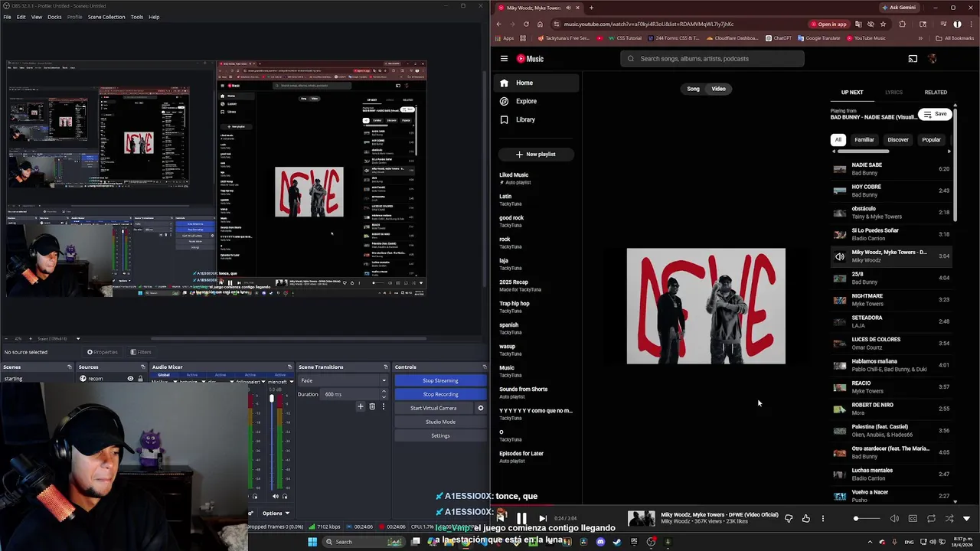Open the player bar three-dot menu
The height and width of the screenshot is (551, 980).
[823, 519]
